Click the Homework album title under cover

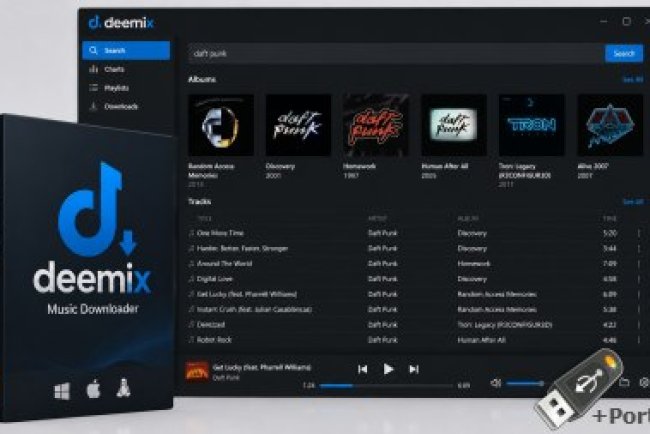[x=359, y=166]
